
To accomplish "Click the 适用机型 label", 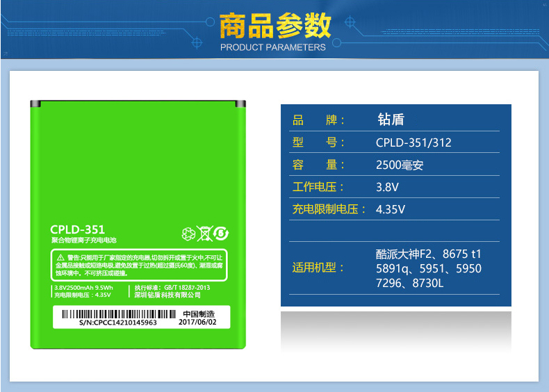I will point(319,268).
